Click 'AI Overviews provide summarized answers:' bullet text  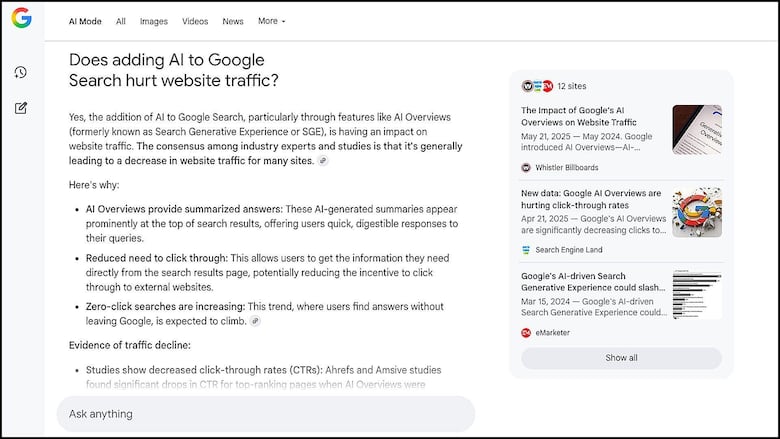point(184,209)
